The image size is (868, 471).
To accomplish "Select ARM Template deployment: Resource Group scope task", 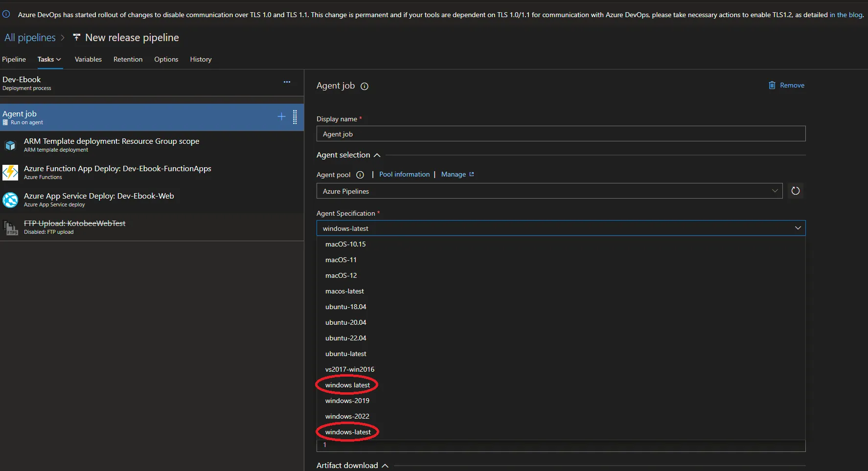I will 152,145.
